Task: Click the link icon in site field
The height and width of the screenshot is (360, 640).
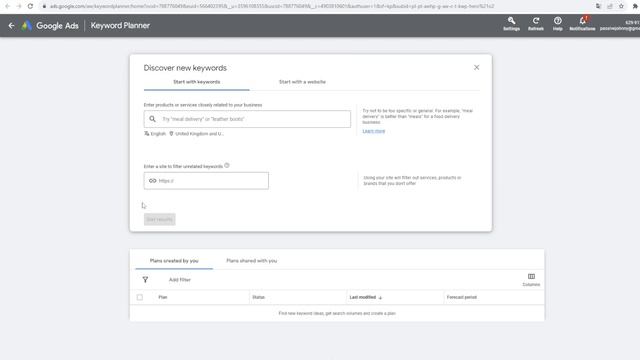Action: pyautogui.click(x=153, y=180)
